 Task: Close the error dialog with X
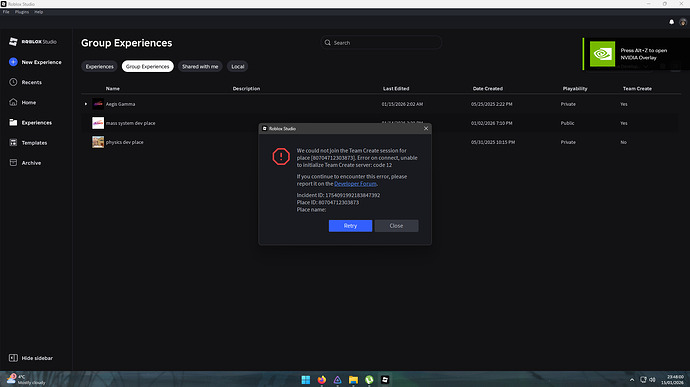pos(426,129)
